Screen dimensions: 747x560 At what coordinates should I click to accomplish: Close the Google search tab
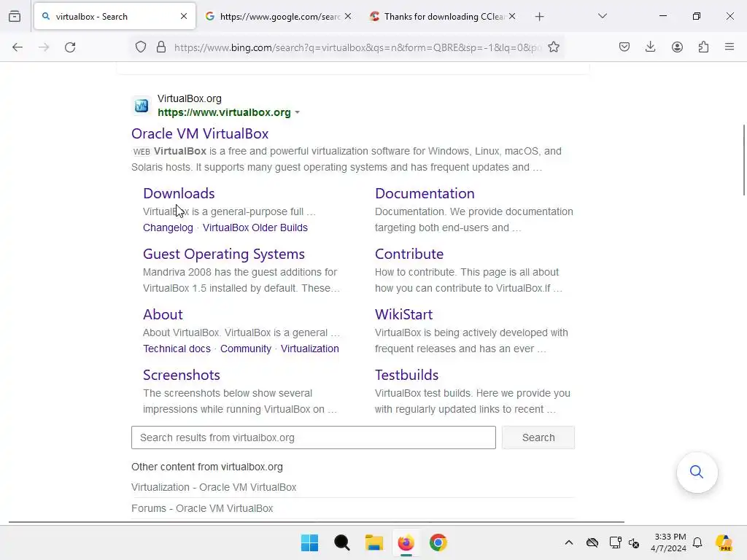[x=348, y=16]
